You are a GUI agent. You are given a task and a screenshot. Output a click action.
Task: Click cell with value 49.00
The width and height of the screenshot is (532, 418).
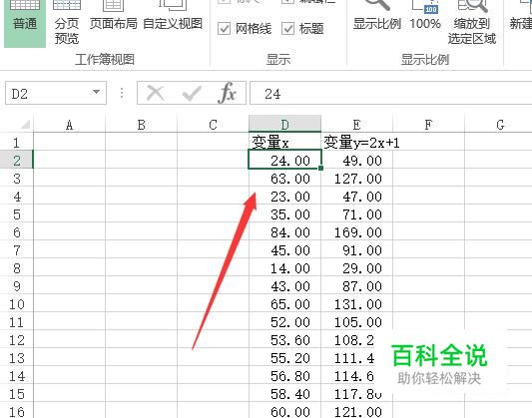[x=356, y=160]
